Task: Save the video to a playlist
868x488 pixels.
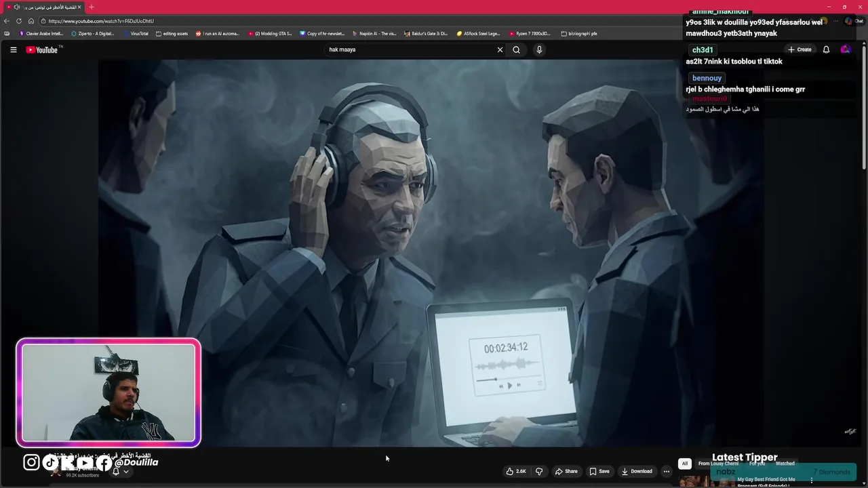Action: (599, 471)
